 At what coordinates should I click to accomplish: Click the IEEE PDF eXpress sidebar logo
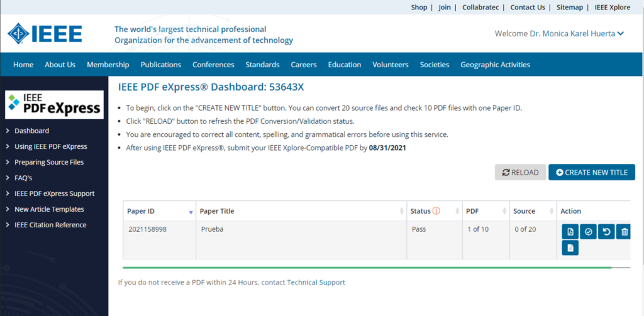[54, 105]
